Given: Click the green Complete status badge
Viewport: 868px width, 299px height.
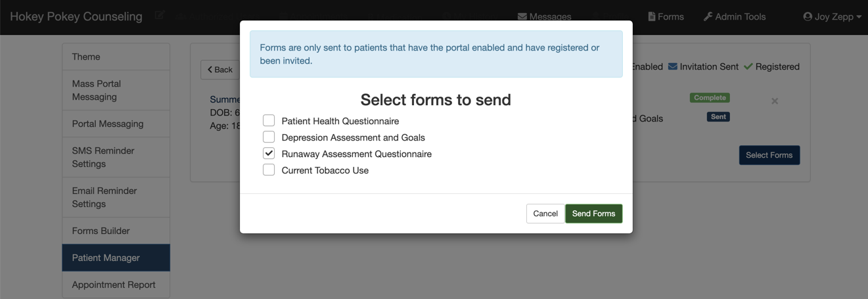Looking at the screenshot, I should [x=710, y=98].
